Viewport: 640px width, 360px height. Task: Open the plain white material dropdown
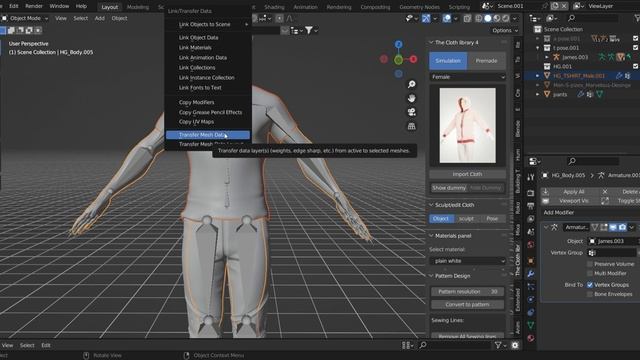point(467,261)
